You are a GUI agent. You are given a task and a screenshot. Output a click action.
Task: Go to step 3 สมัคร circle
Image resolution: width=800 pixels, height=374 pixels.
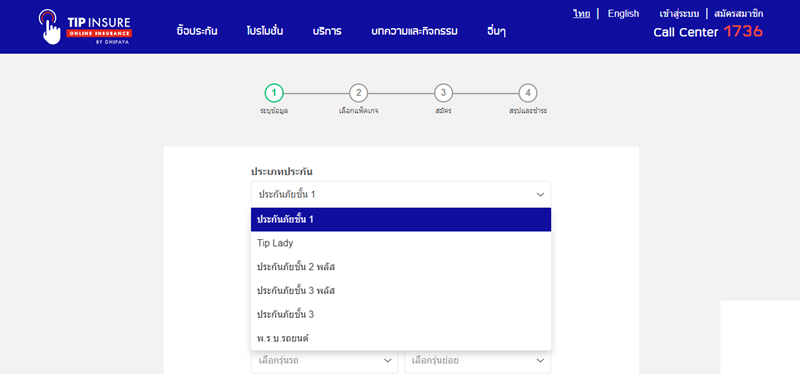[x=443, y=93]
